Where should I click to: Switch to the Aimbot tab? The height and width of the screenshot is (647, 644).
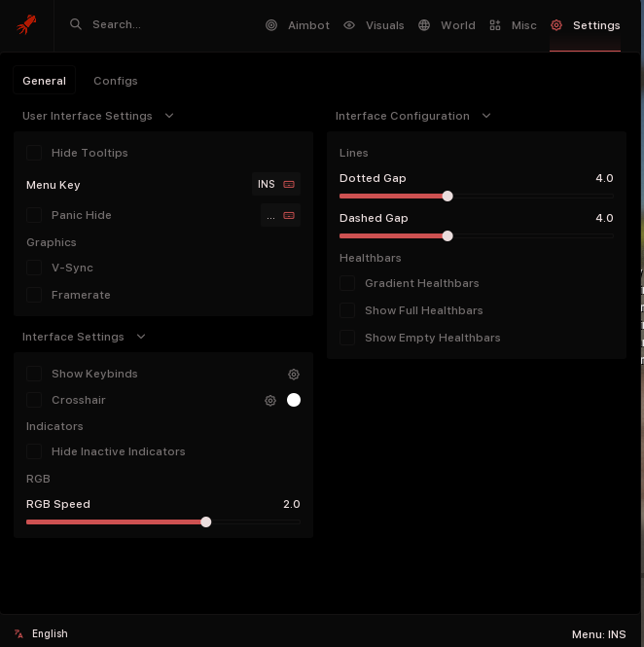point(298,25)
